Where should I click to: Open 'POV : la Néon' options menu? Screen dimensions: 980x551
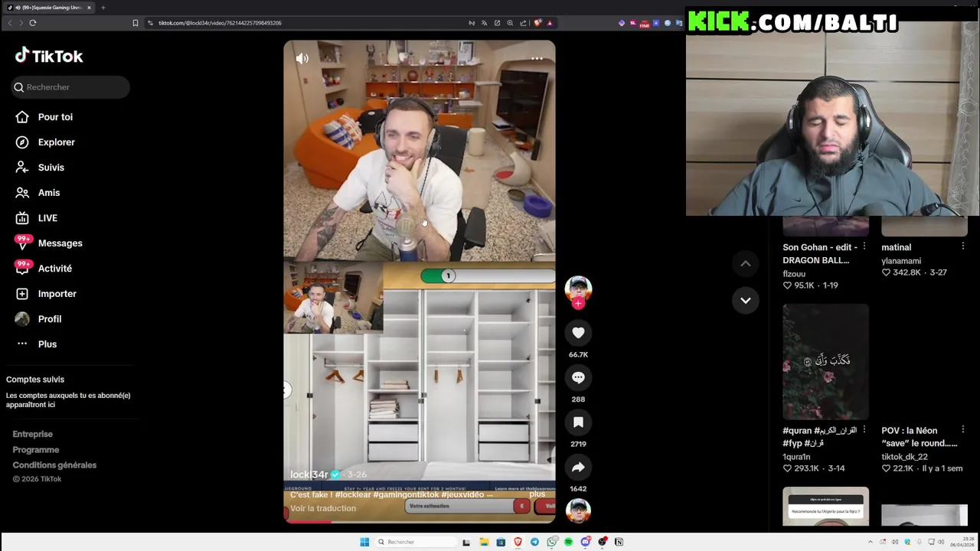tap(963, 429)
